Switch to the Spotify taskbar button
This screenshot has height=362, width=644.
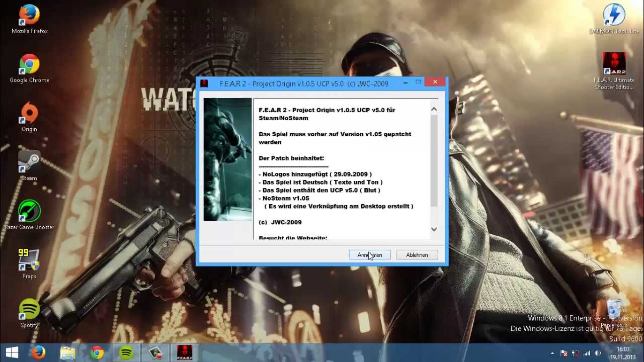click(x=126, y=352)
